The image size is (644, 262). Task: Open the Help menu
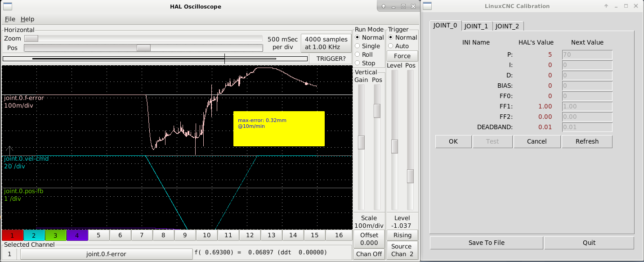point(27,19)
